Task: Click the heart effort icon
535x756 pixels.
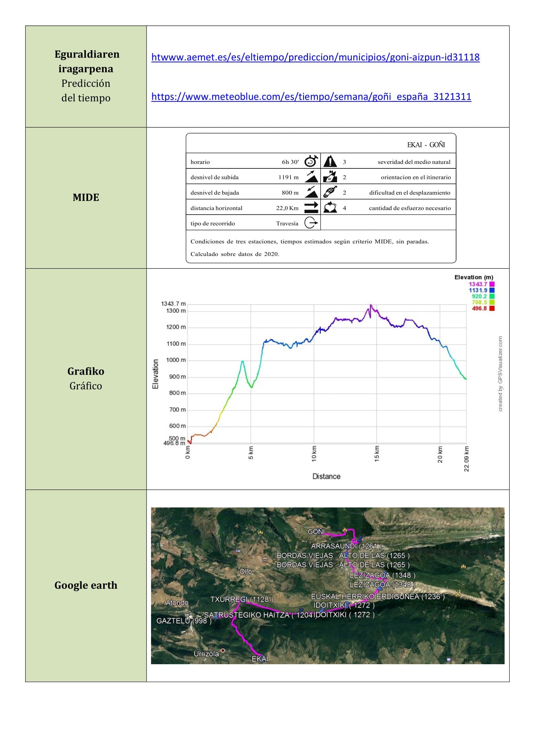Action: (330, 208)
